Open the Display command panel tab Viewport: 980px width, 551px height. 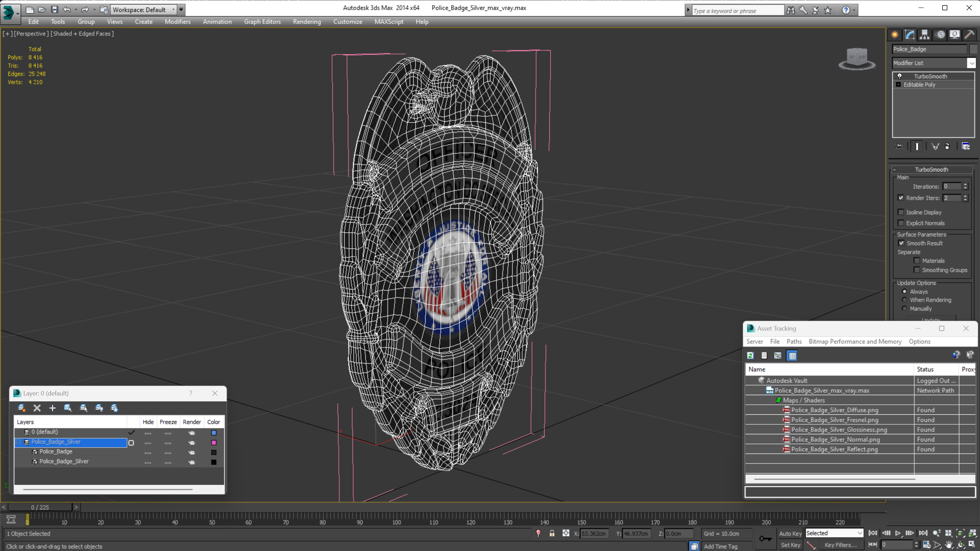tap(955, 35)
